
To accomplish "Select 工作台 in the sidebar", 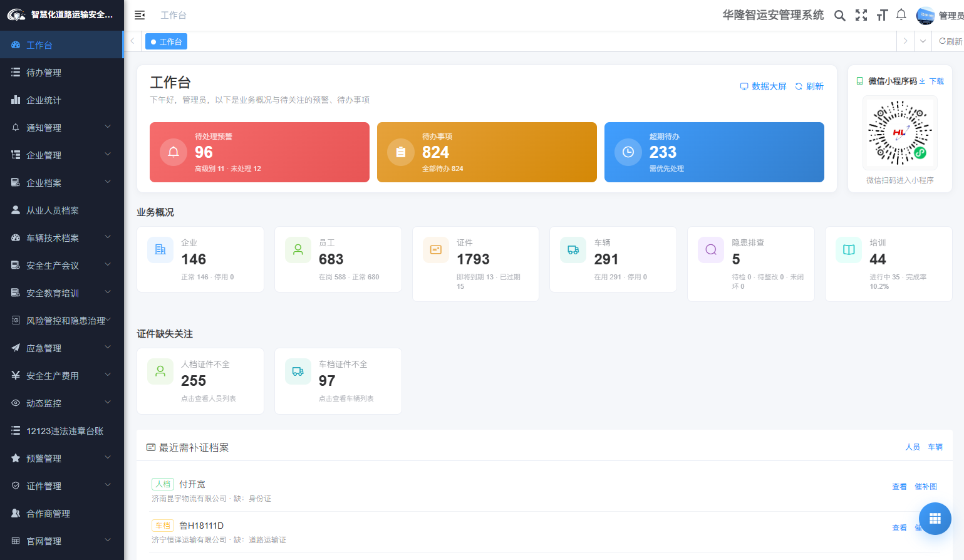I will coord(61,45).
